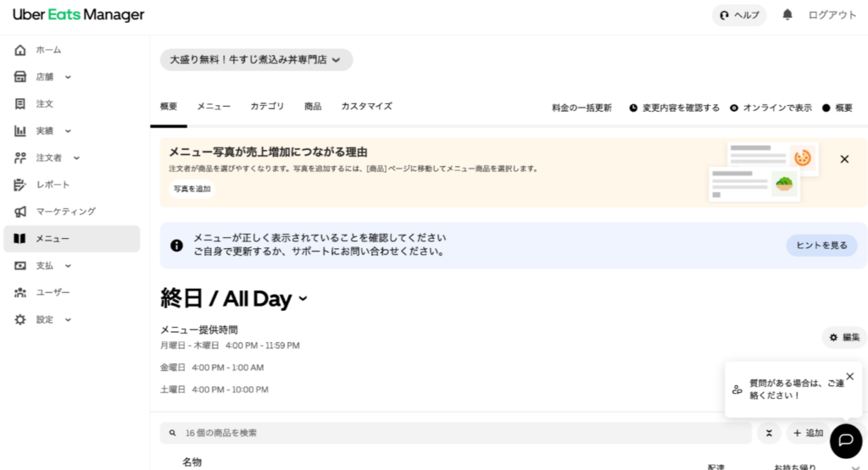Image resolution: width=868 pixels, height=470 pixels.
Task: Select the 注文 orders icon
Action: pyautogui.click(x=20, y=103)
